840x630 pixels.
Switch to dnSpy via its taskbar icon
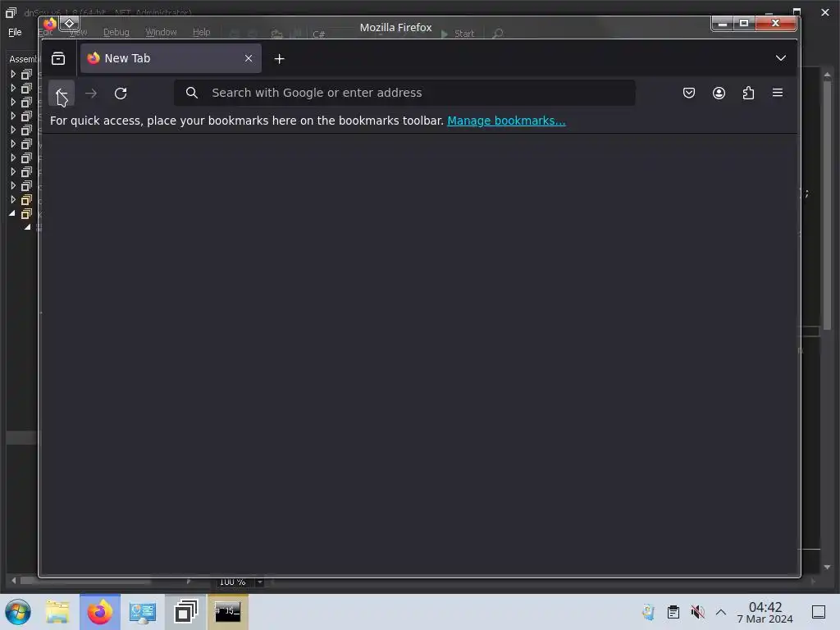[185, 612]
